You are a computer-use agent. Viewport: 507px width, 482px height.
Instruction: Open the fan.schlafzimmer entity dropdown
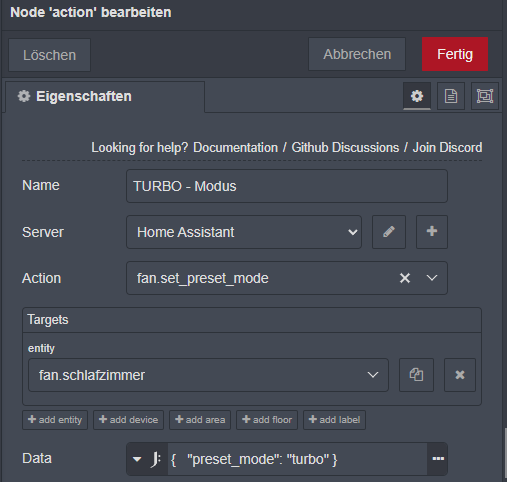208,375
